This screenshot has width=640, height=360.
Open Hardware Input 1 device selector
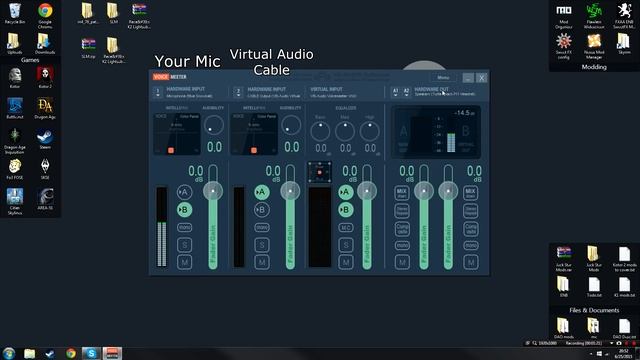(x=158, y=92)
